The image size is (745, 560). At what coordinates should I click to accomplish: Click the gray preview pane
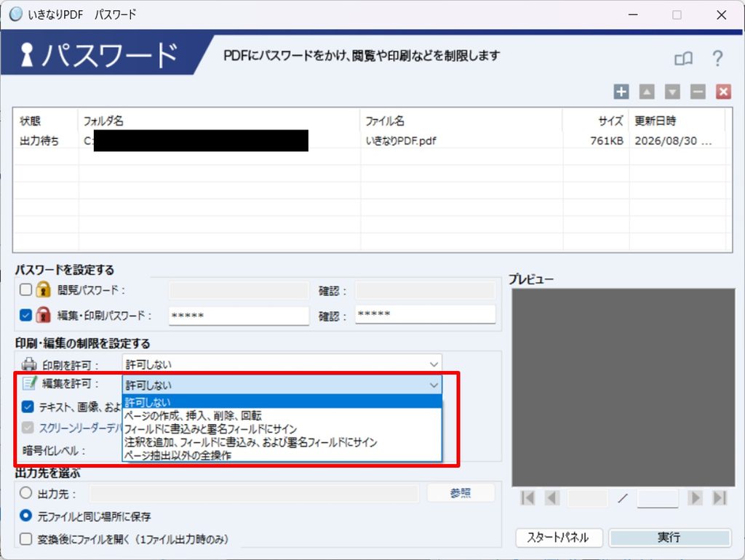(623, 387)
